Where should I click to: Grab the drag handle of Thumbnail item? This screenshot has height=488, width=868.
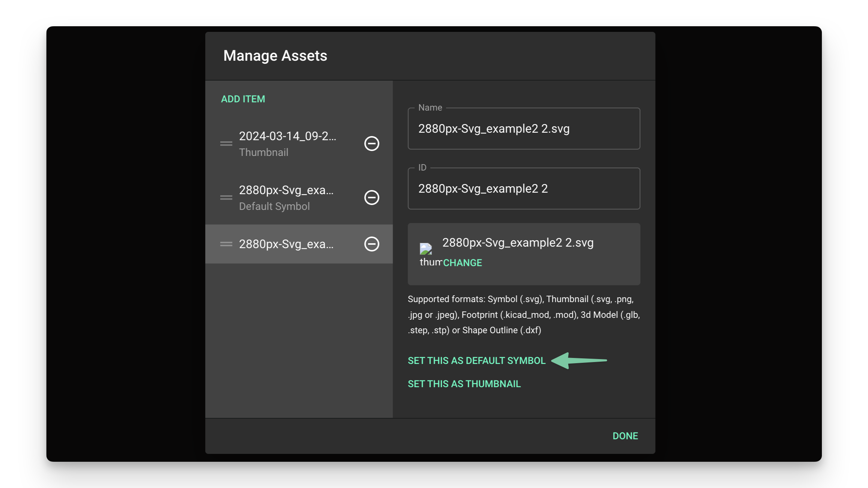[x=226, y=144]
